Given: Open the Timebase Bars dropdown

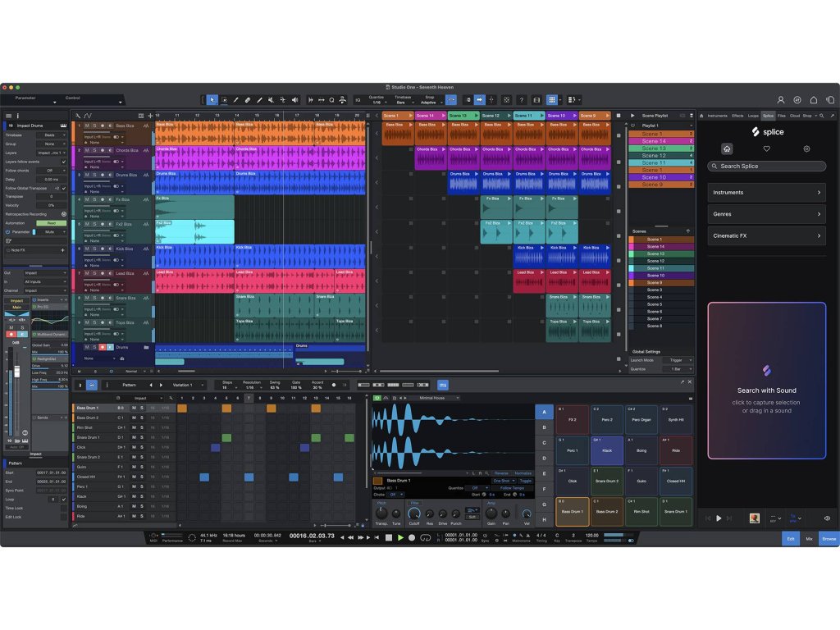Looking at the screenshot, I should [404, 103].
